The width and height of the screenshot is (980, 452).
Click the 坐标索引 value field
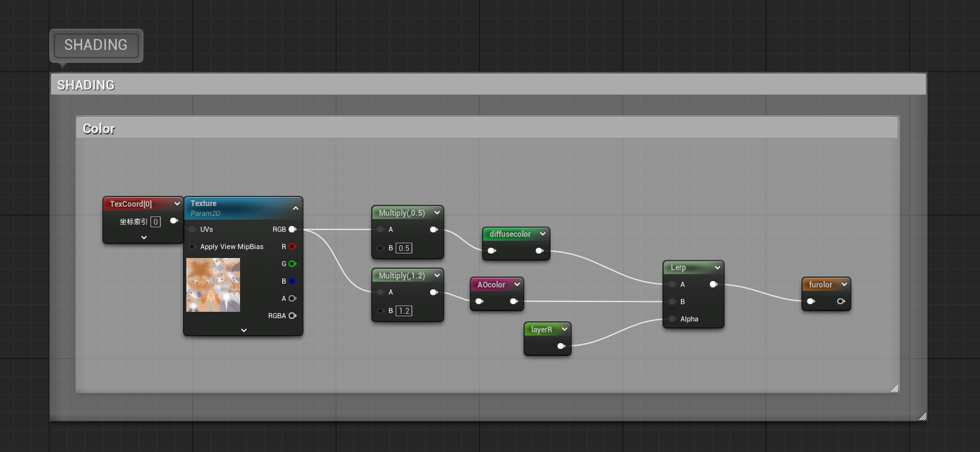click(x=156, y=221)
